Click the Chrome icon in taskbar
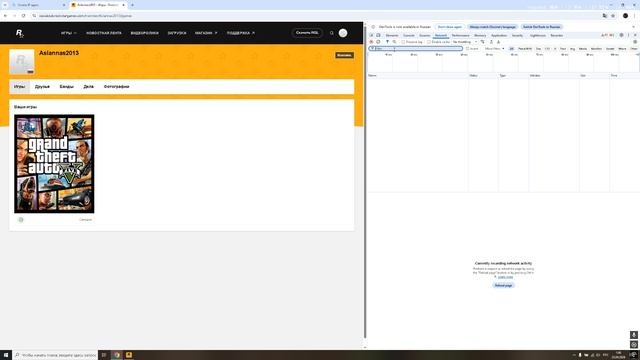The height and width of the screenshot is (360, 640). point(117,355)
